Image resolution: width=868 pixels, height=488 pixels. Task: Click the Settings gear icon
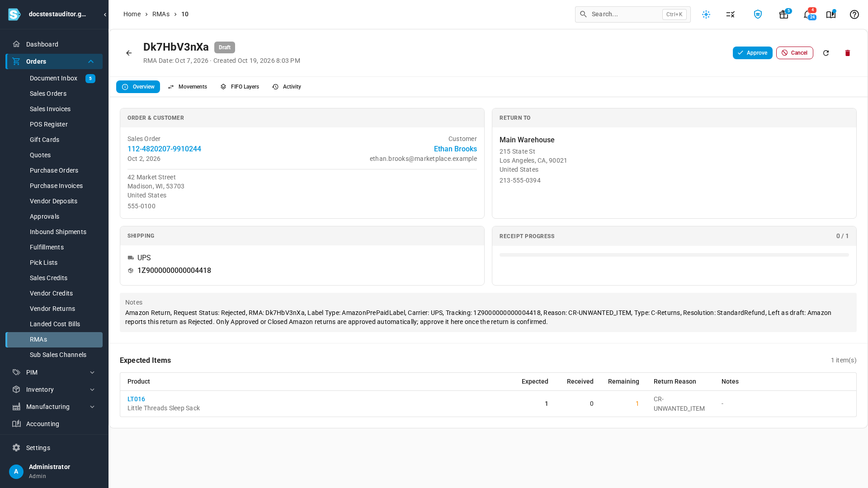[16, 448]
